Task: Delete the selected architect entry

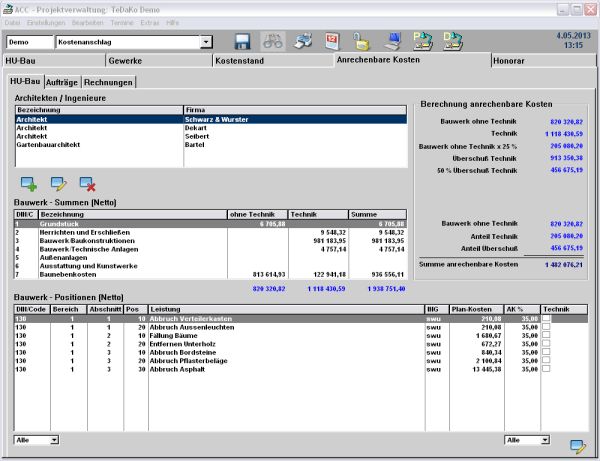Action: pos(87,183)
